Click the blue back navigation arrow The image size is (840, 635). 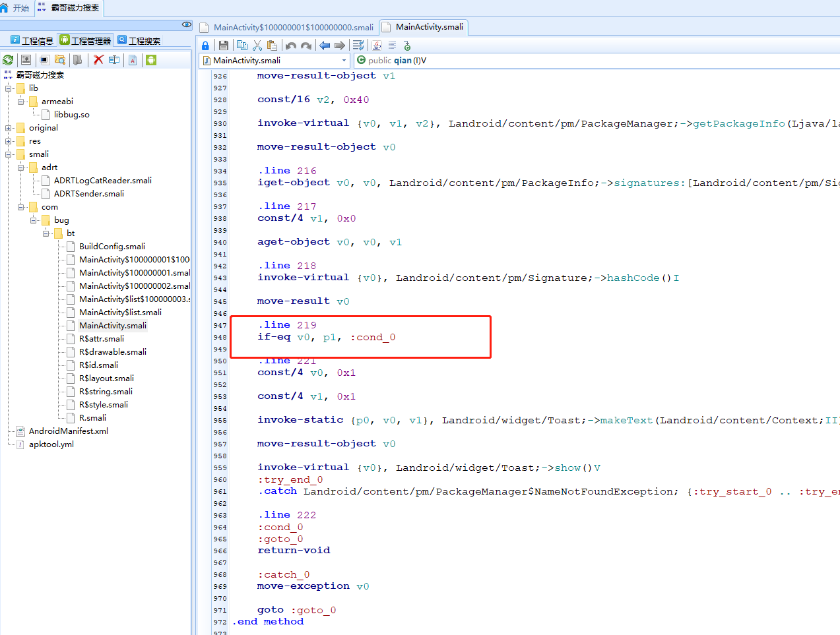(324, 45)
